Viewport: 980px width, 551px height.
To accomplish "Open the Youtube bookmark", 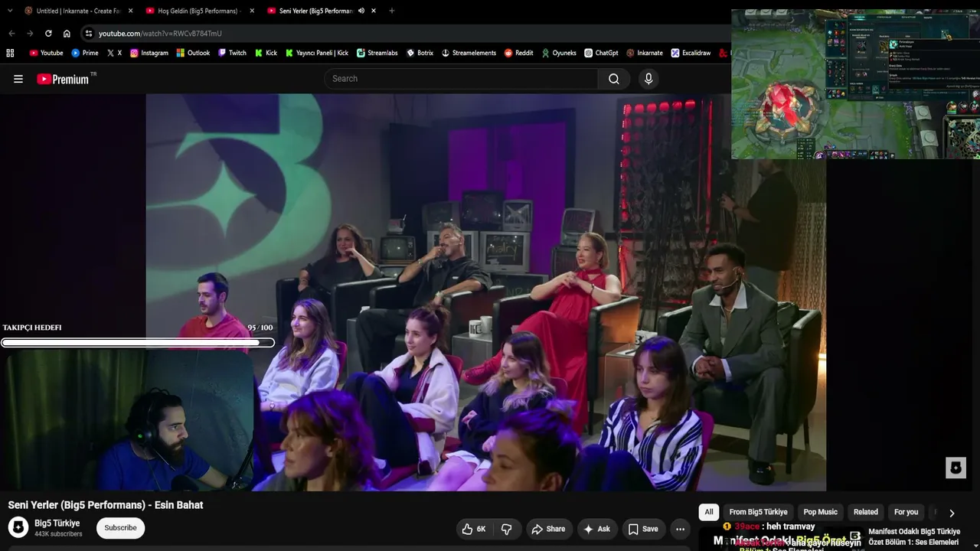I will pos(46,53).
